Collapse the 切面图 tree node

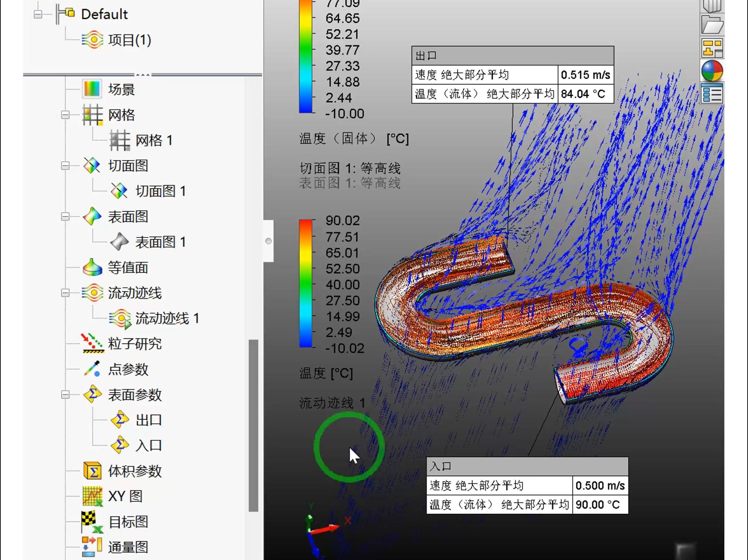pyautogui.click(x=65, y=166)
